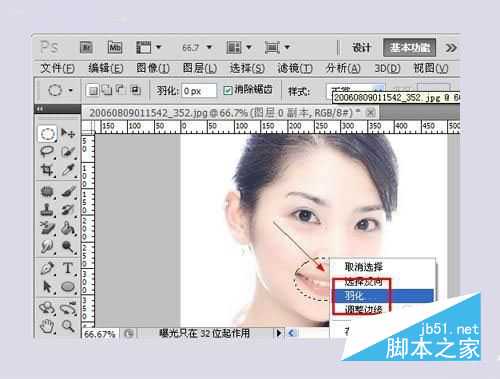Choose New Selection mode in options bar
500x379 pixels.
point(93,90)
